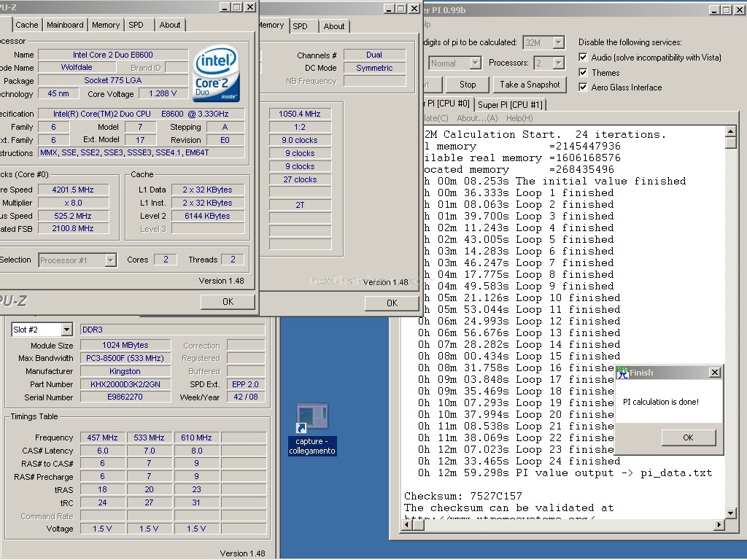Open the SPD tab next to Symmetric window's Memory tab
The height and width of the screenshot is (560, 747).
(x=300, y=26)
